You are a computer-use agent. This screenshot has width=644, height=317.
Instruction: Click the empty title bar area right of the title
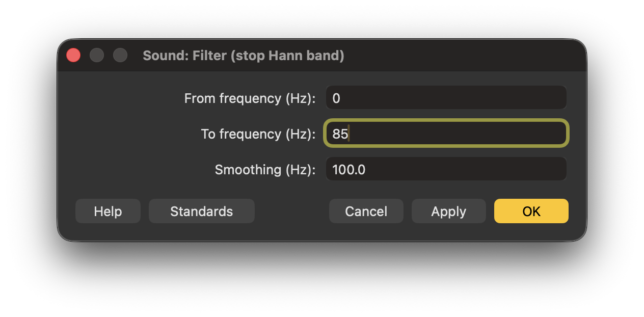tap(459, 55)
